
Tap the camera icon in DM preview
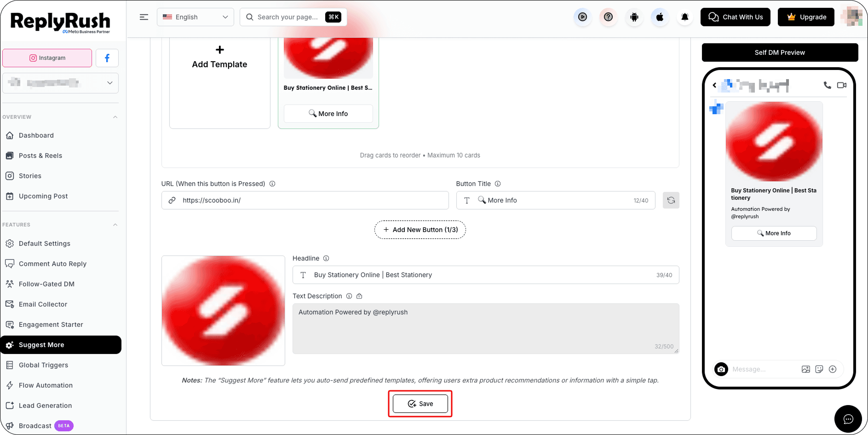[721, 369]
